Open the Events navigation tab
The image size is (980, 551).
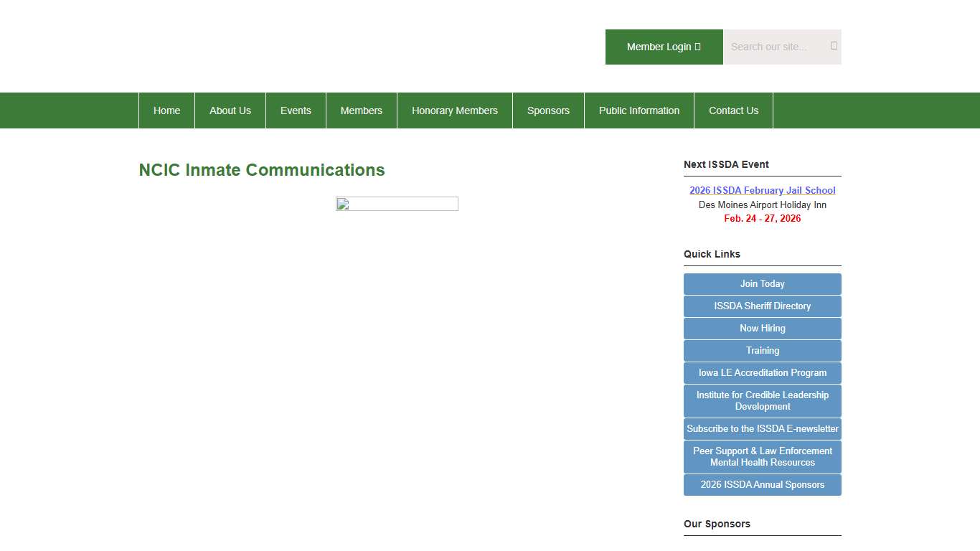296,110
